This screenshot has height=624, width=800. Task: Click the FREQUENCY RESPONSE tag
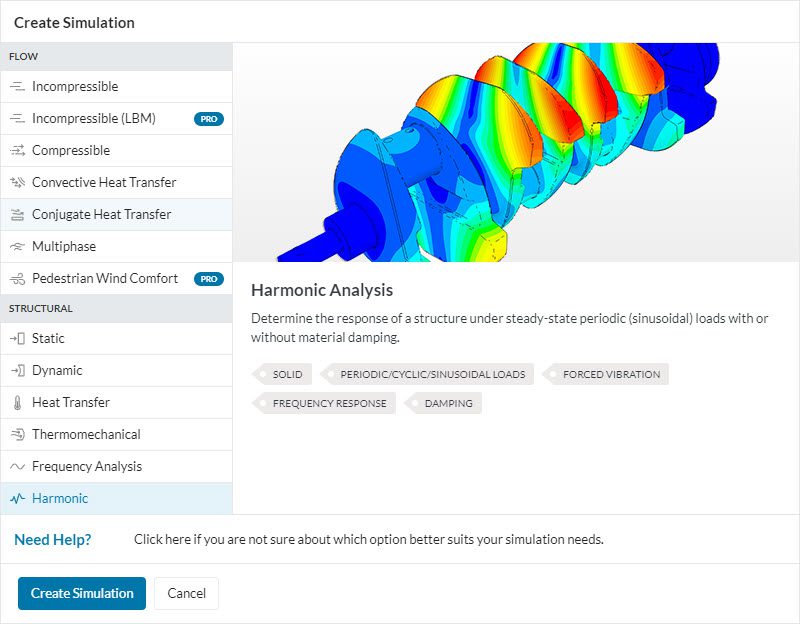(x=328, y=404)
